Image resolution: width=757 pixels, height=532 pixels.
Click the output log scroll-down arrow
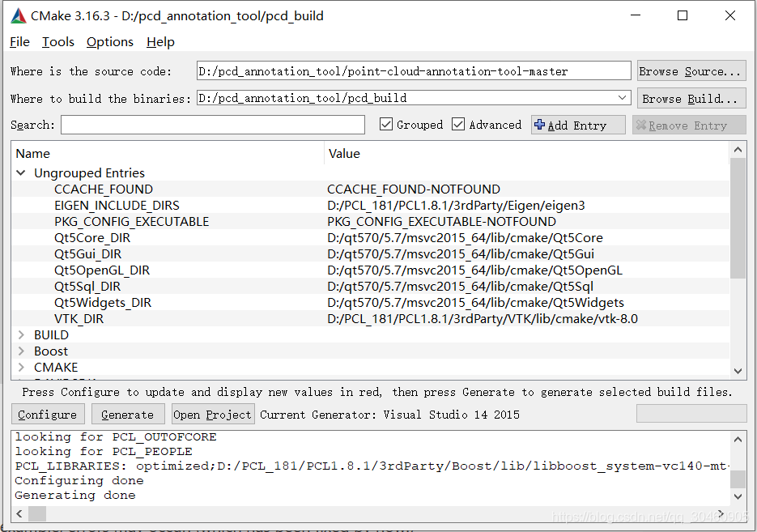(x=738, y=496)
